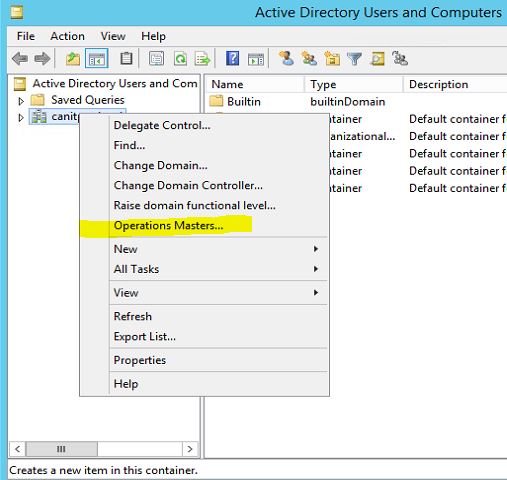This screenshot has width=507, height=480.
Task: Click the blue Help question mark icon
Action: point(232,59)
